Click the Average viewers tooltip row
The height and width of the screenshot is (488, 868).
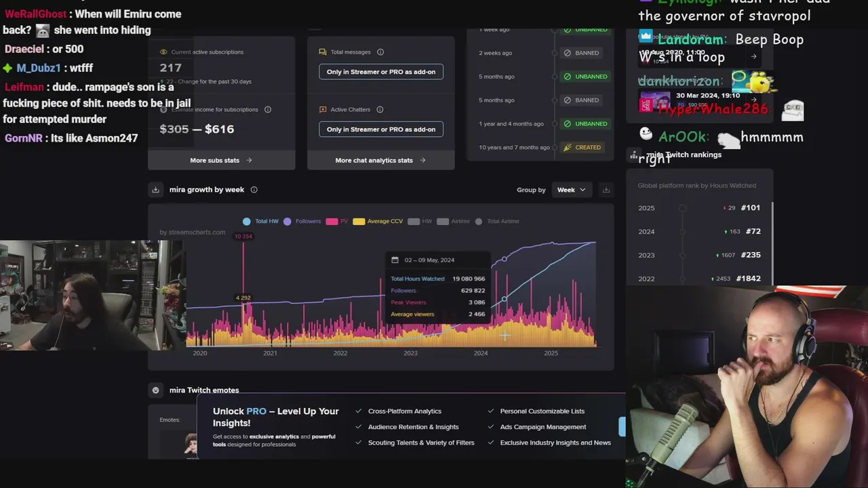[x=437, y=314]
